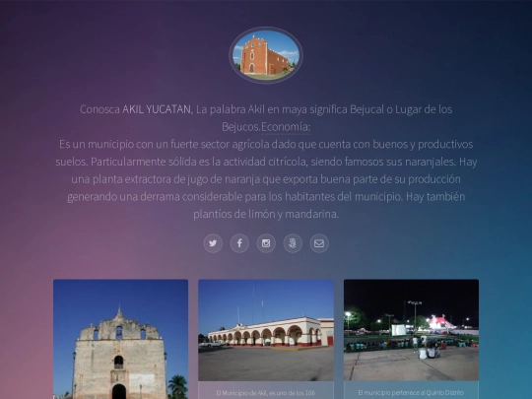Open the Instagram social icon

tap(266, 243)
